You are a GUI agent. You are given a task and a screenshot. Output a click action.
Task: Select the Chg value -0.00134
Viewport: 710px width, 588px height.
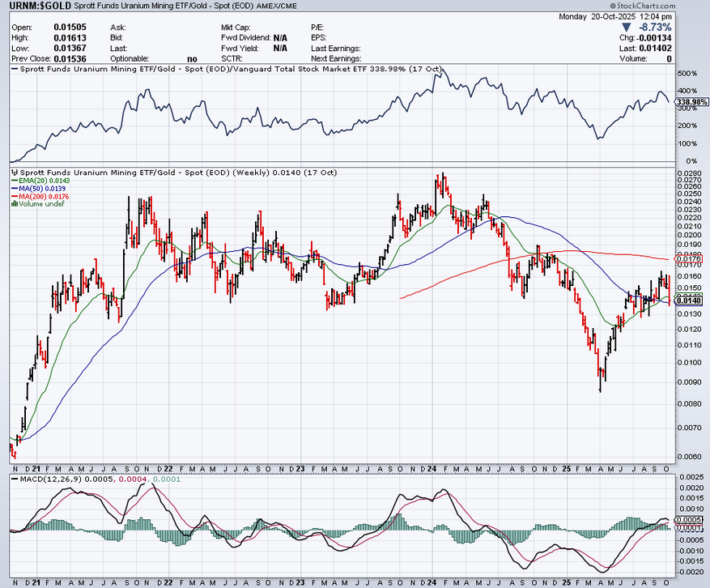tap(654, 38)
